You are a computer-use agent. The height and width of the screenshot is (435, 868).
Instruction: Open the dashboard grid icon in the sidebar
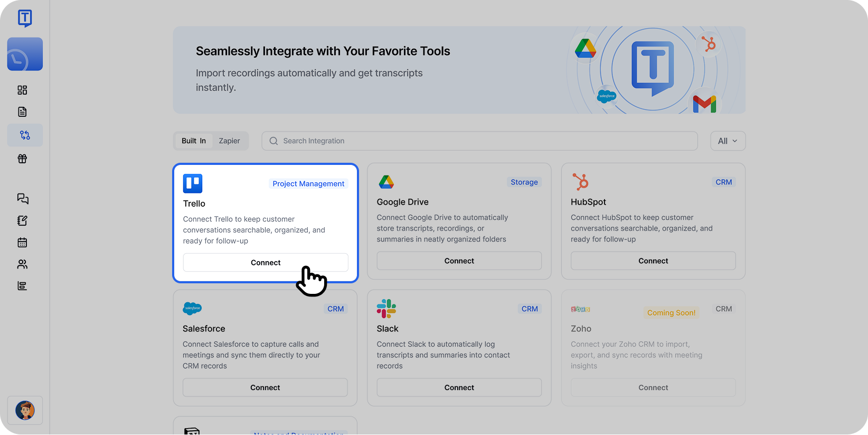(22, 90)
